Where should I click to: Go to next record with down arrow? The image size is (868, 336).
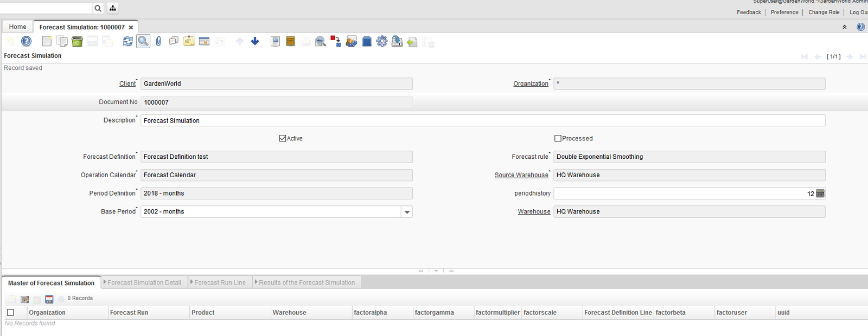coord(255,42)
